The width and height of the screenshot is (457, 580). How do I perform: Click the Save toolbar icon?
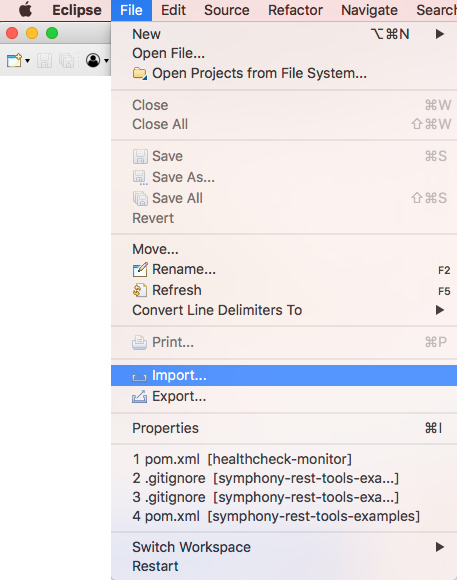44,60
